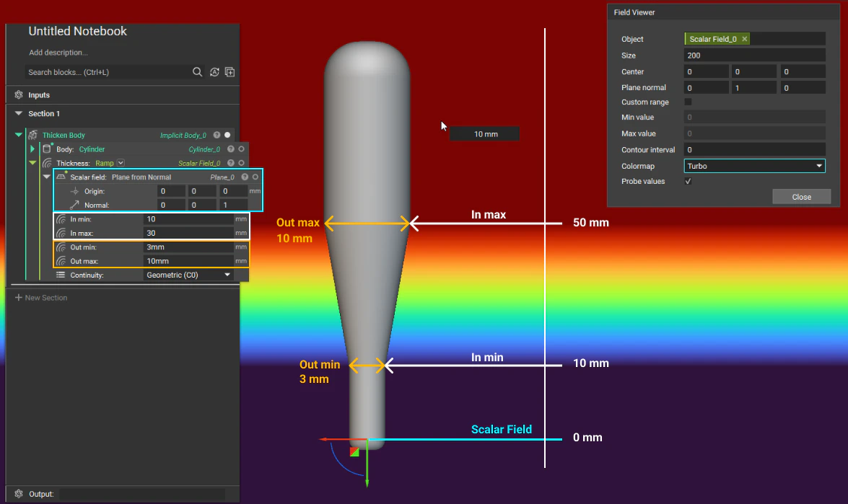The image size is (848, 504).
Task: Click the magnifier icon in the block search bar
Action: click(x=198, y=72)
